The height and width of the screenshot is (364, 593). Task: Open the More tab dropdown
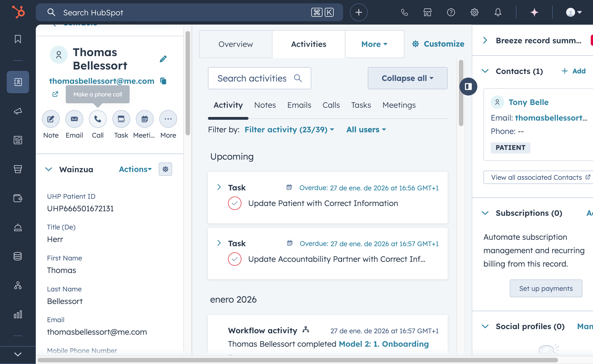point(374,44)
